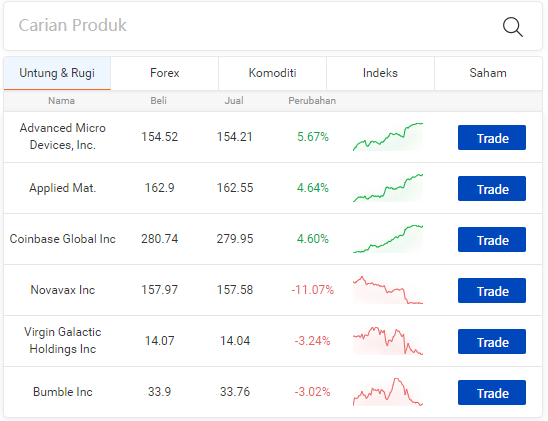Click sell price 157.58
This screenshot has width=548, height=421.
click(x=235, y=290)
